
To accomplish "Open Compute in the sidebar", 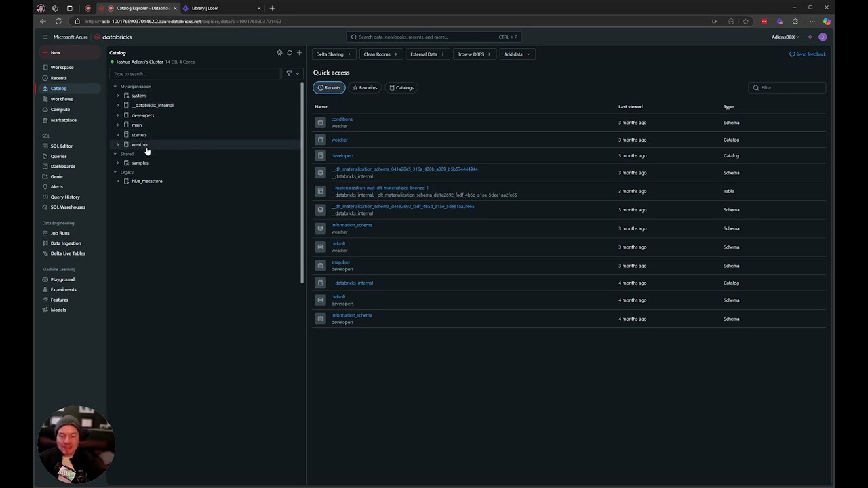I will click(x=60, y=110).
